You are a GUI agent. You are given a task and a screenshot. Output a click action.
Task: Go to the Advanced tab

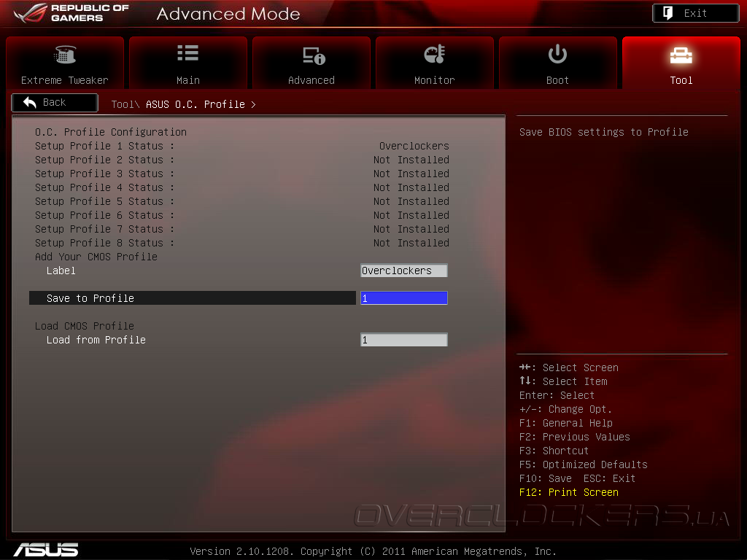(x=311, y=63)
